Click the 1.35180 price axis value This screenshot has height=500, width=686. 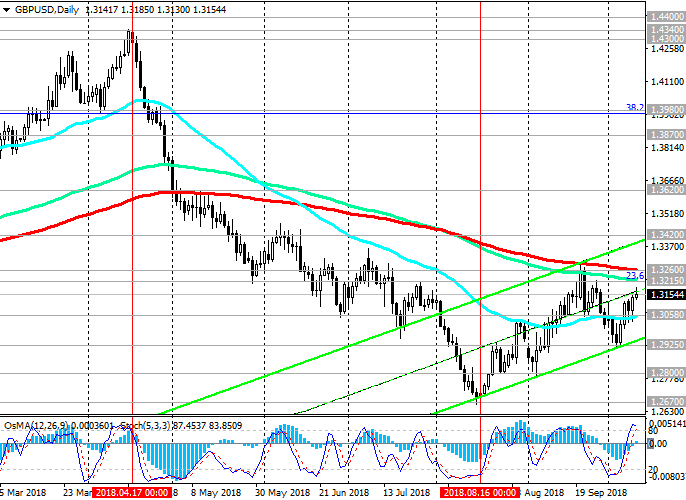667,214
